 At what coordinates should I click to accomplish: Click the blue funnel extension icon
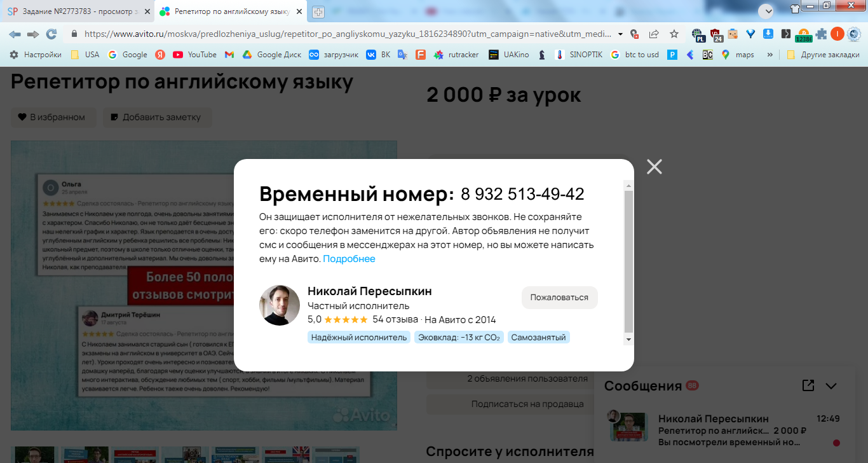tap(750, 34)
